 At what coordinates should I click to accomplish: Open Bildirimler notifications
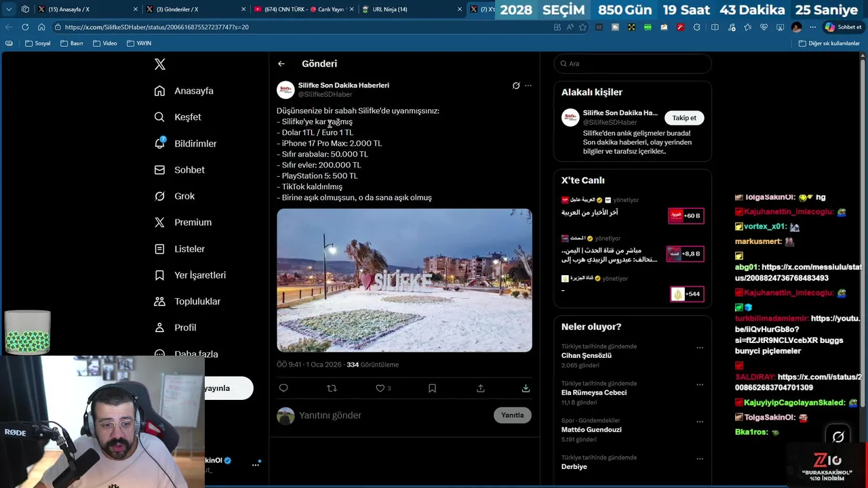tap(185, 144)
